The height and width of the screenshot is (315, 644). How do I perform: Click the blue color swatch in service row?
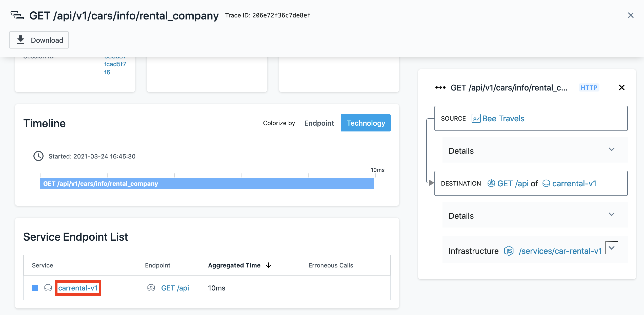point(35,288)
